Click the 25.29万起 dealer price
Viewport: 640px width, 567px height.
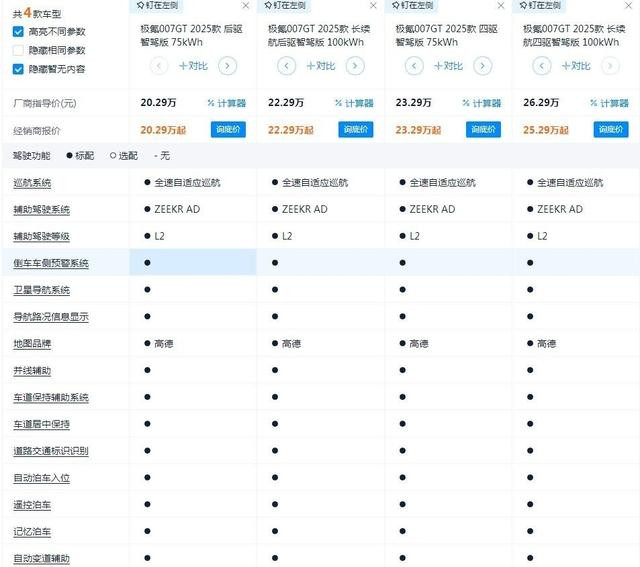click(546, 130)
